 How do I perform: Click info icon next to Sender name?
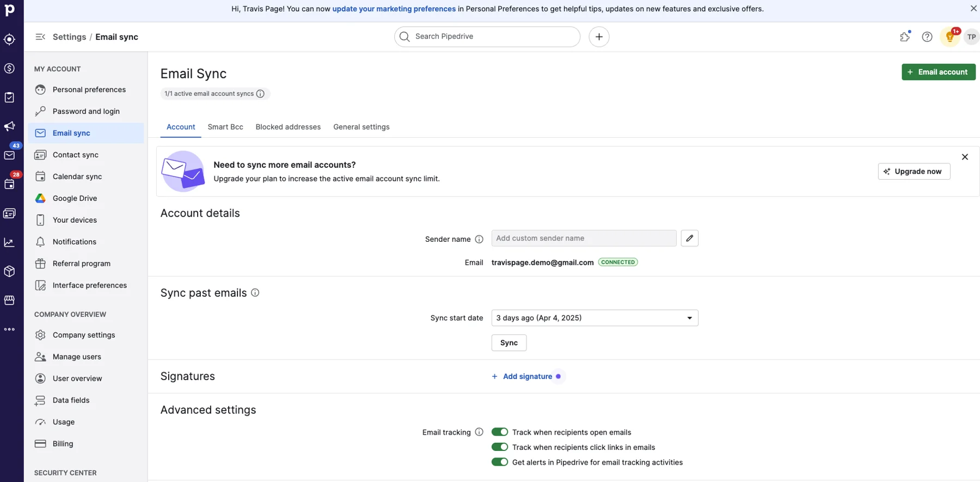tap(479, 239)
